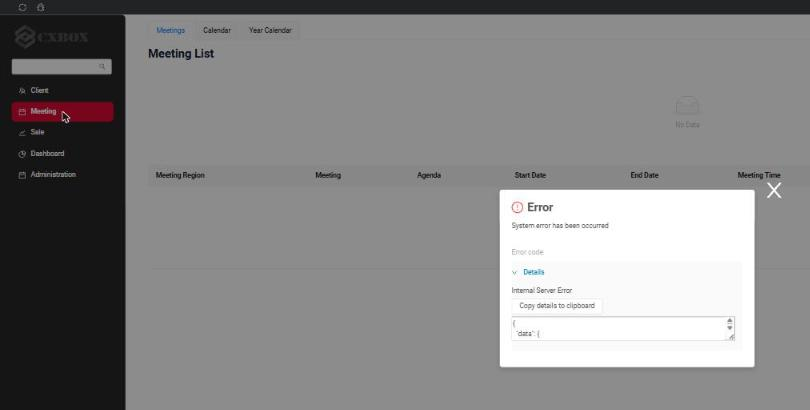Switch to the Year Calendar tab
This screenshot has height=410, width=810.
(270, 30)
